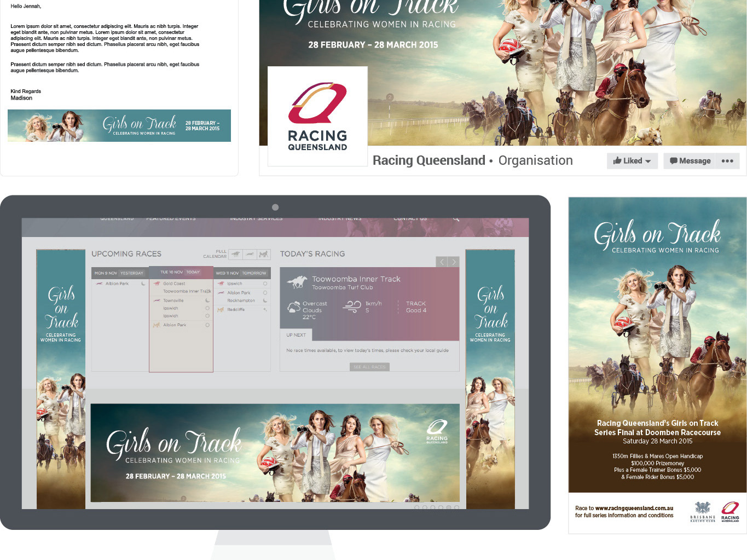Open the three-dot more options on Facebook page
Screen dimensions: 747x560
pos(727,161)
